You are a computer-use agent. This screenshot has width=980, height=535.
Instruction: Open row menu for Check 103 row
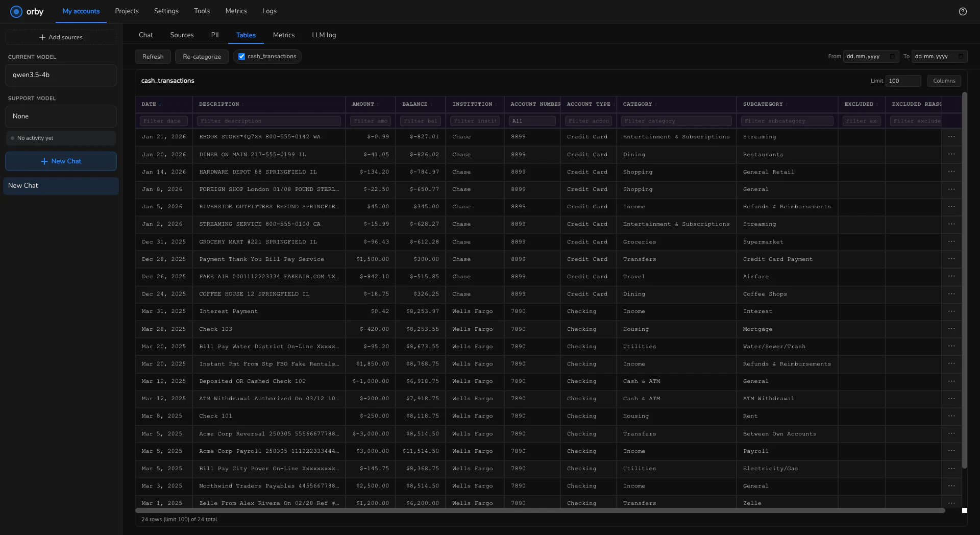pyautogui.click(x=951, y=329)
